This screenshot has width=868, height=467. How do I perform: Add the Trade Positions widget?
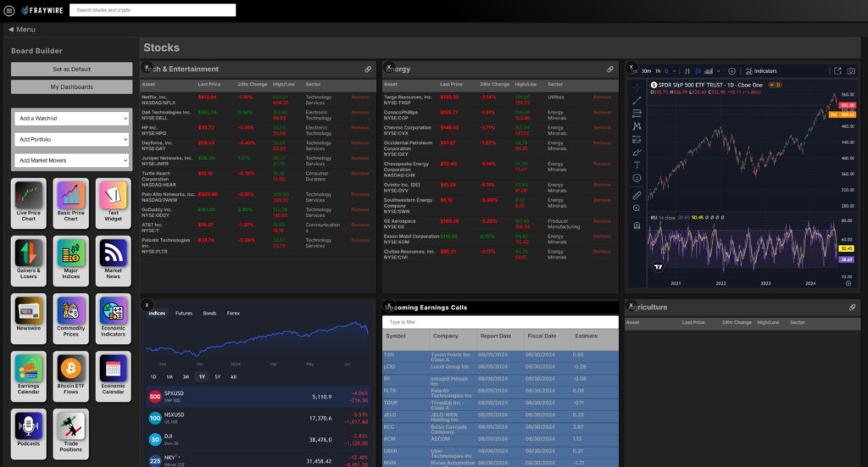tap(71, 434)
